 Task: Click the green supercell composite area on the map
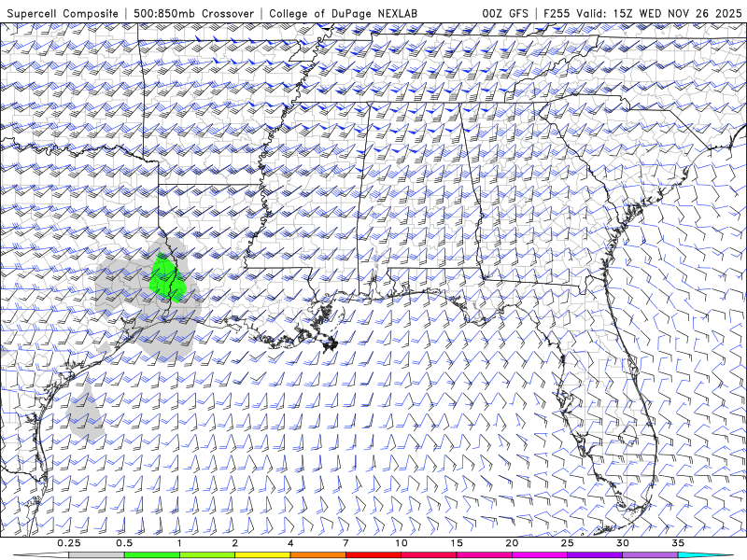pos(165,278)
